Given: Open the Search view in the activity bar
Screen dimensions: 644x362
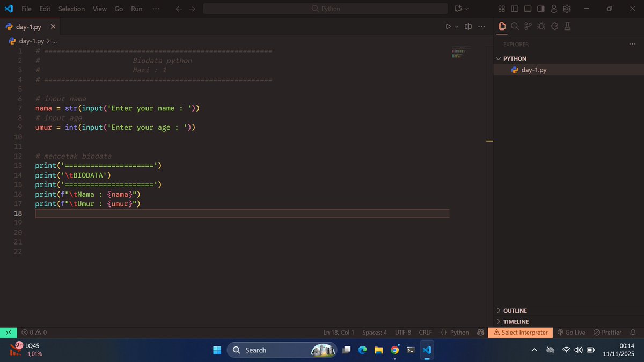Looking at the screenshot, I should (515, 26).
